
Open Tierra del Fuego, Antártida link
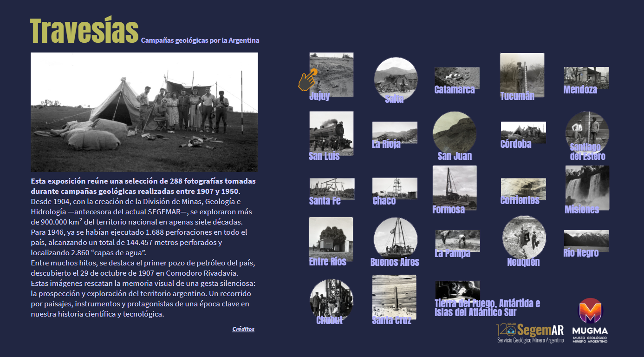point(487,308)
